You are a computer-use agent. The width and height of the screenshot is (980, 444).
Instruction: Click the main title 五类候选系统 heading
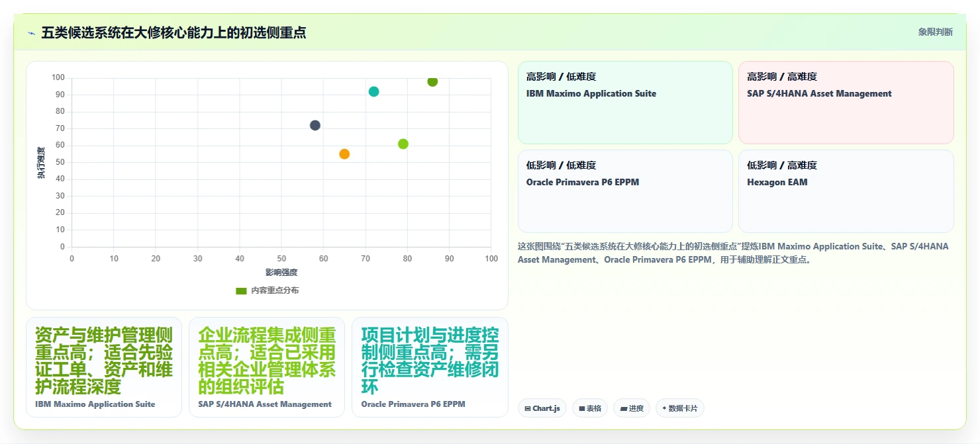point(173,32)
